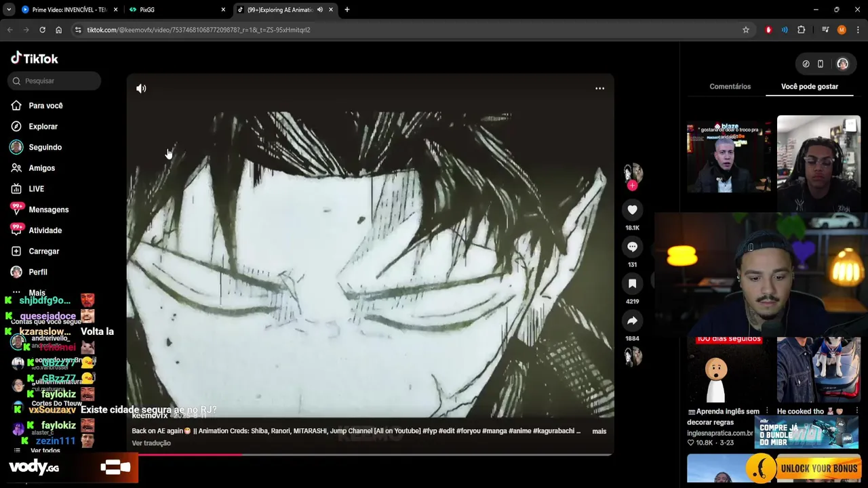Go back in browser history
Image resolution: width=868 pixels, height=488 pixels.
pos(9,30)
